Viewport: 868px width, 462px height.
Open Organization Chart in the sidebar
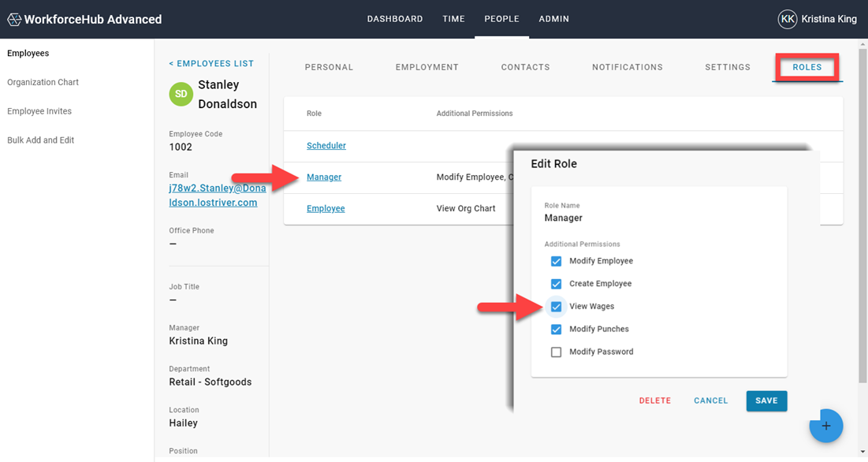coord(43,82)
